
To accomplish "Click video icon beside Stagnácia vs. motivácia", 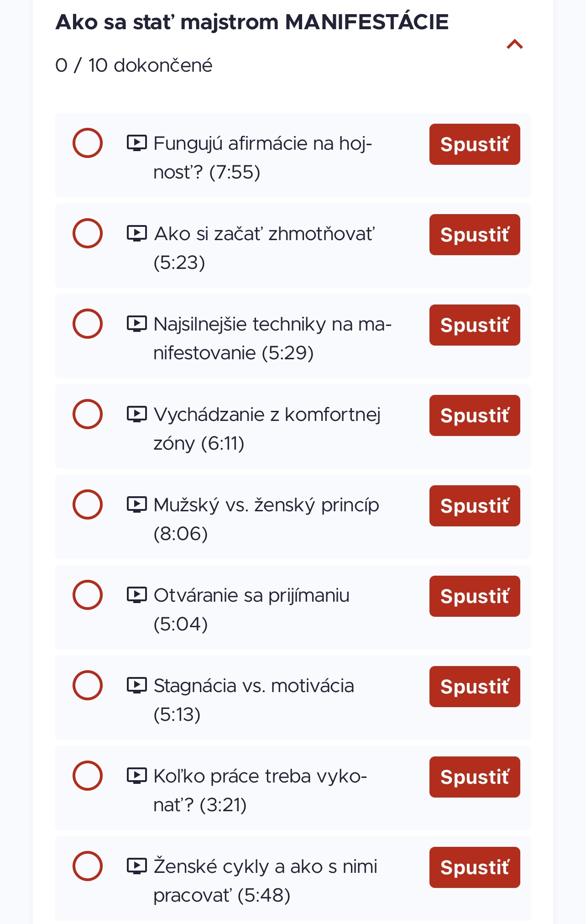I will click(136, 685).
